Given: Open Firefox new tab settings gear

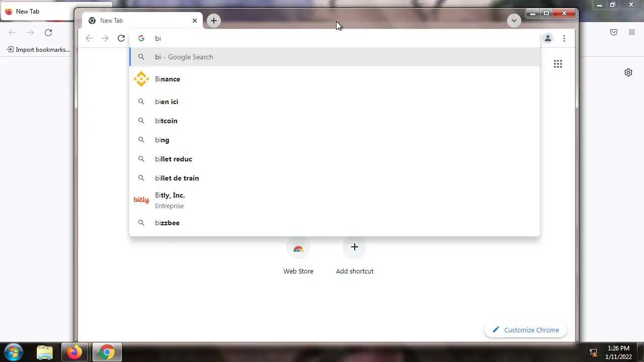Looking at the screenshot, I should click(628, 72).
